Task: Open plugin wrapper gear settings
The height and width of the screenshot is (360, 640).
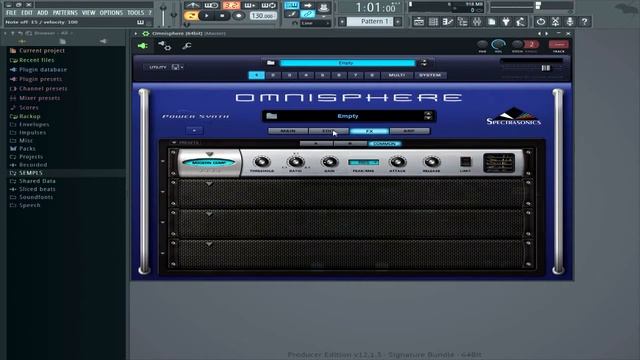Action: click(x=165, y=46)
